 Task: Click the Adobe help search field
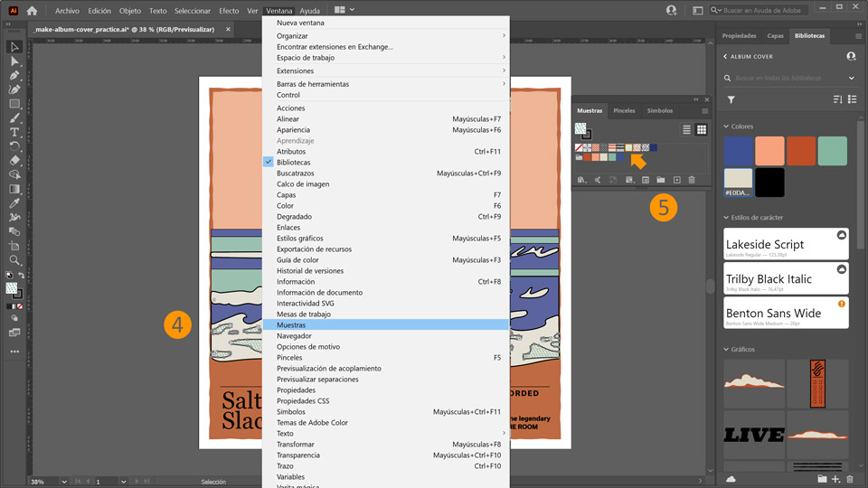[x=784, y=10]
